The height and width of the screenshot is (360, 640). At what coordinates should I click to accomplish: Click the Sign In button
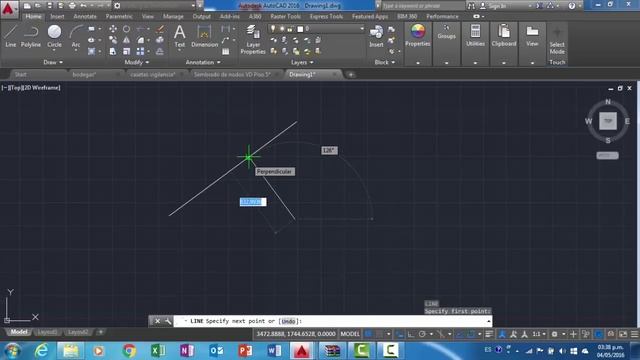(494, 6)
